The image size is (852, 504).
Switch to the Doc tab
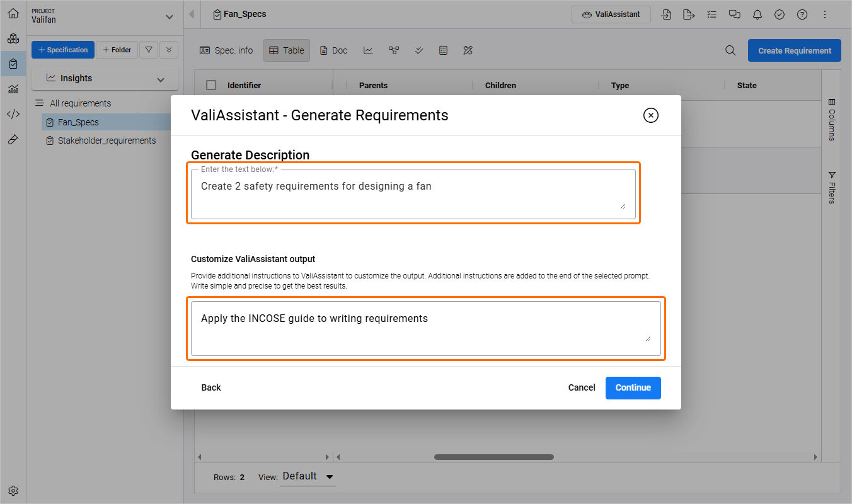coord(333,50)
